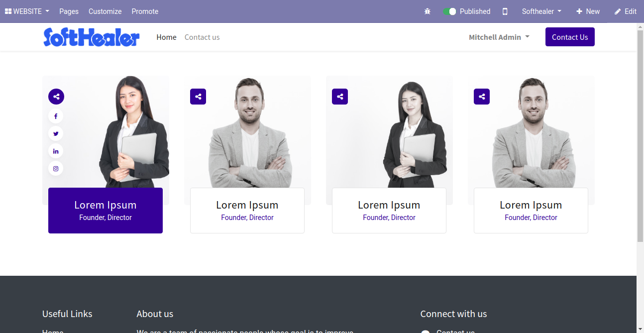Open the mobile preview phone icon
Viewport: 644px width, 333px height.
click(x=505, y=11)
